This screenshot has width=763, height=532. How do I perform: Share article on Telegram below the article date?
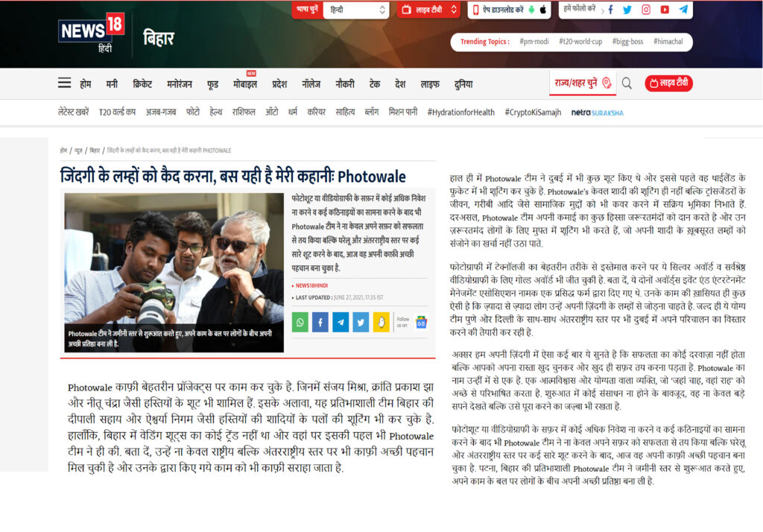(341, 322)
